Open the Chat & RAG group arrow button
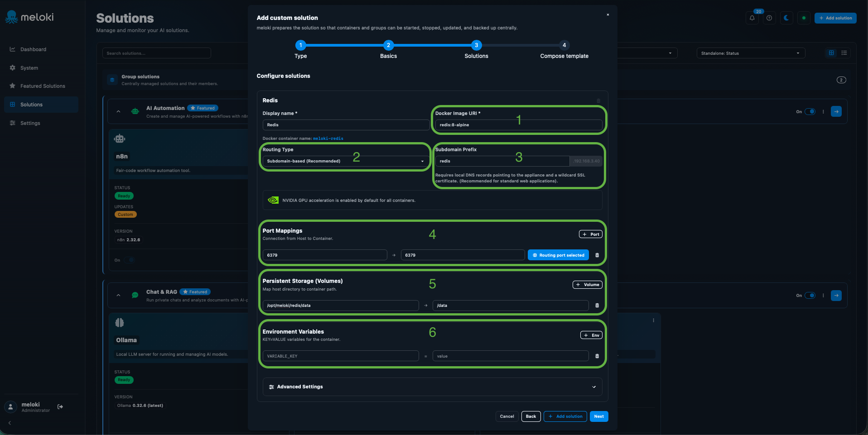The height and width of the screenshot is (435, 868). click(x=836, y=296)
